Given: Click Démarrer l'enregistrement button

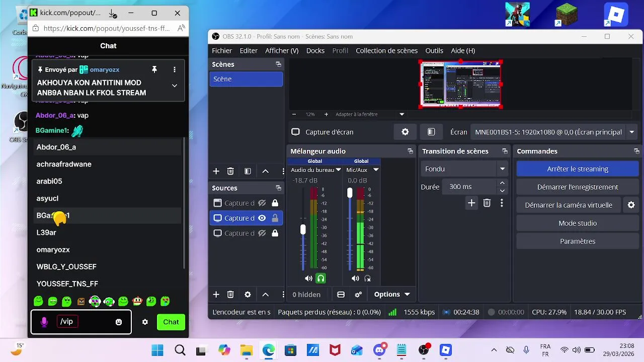Looking at the screenshot, I should tap(578, 187).
